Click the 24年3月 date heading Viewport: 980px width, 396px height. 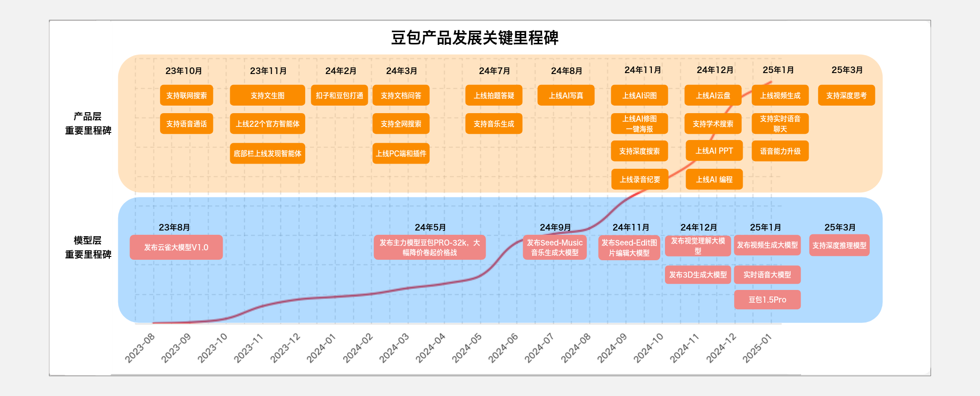tap(402, 71)
